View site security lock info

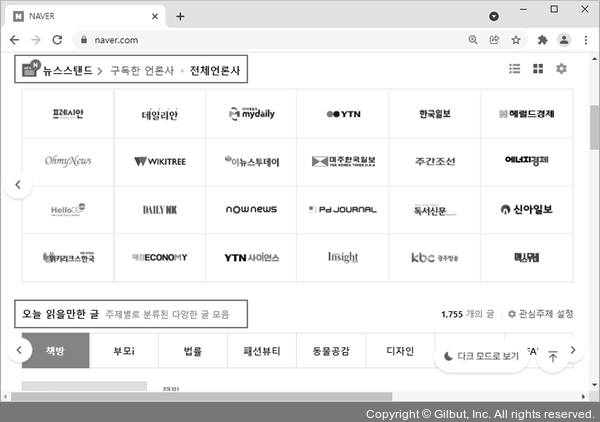pyautogui.click(x=84, y=40)
